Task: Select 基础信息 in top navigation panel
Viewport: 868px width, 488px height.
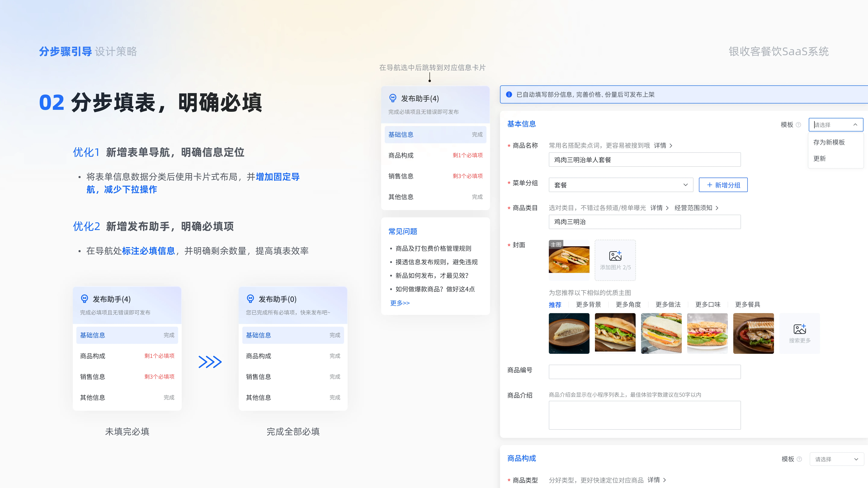Action: tap(435, 135)
